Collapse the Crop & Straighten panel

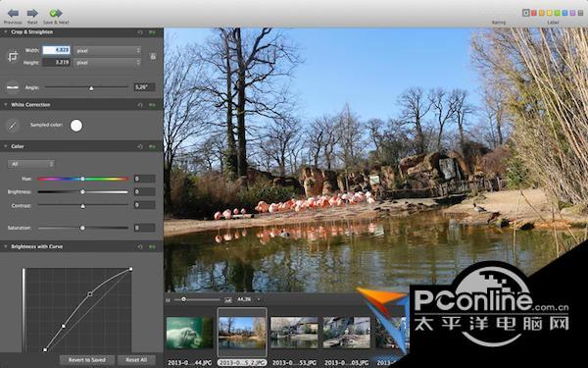(6, 32)
